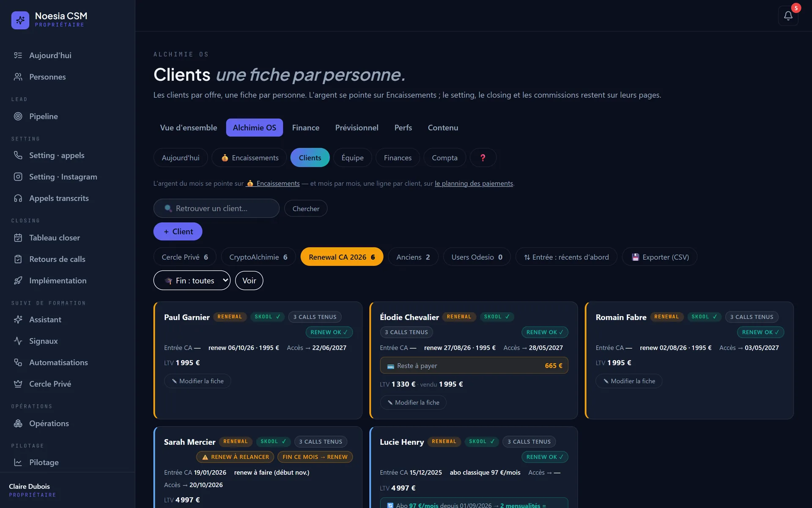The image size is (812, 508).
Task: Click the Tableau closer calendar icon
Action: (x=18, y=238)
